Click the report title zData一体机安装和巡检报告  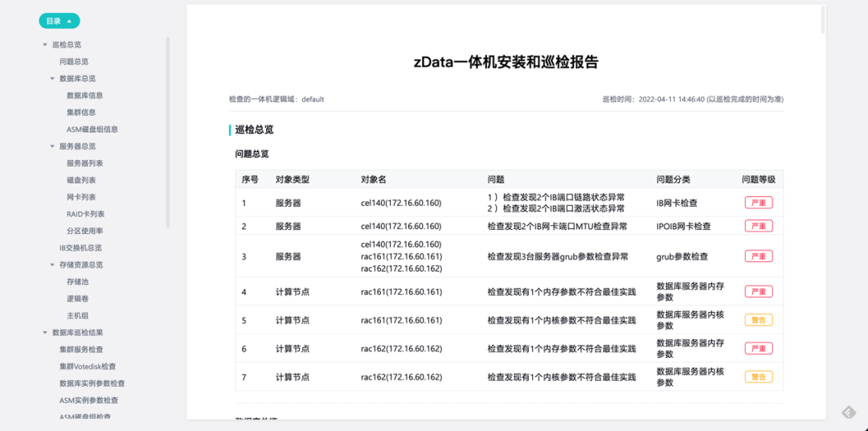[506, 62]
